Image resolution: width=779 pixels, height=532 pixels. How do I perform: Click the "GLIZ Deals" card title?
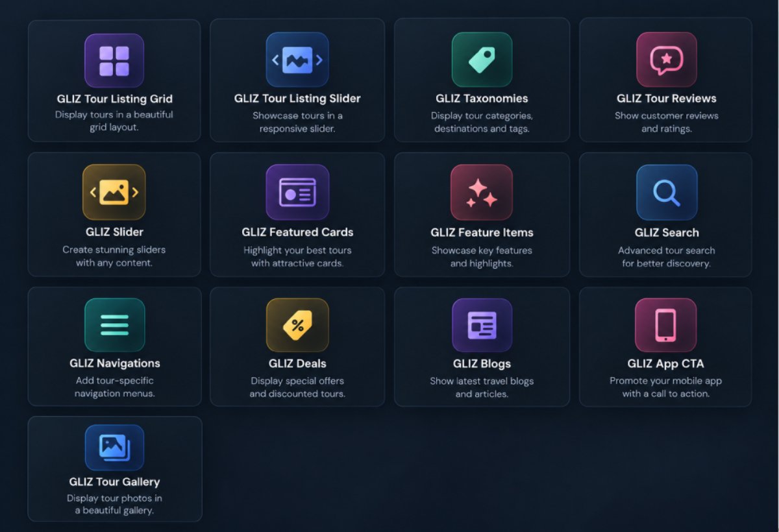coord(297,363)
